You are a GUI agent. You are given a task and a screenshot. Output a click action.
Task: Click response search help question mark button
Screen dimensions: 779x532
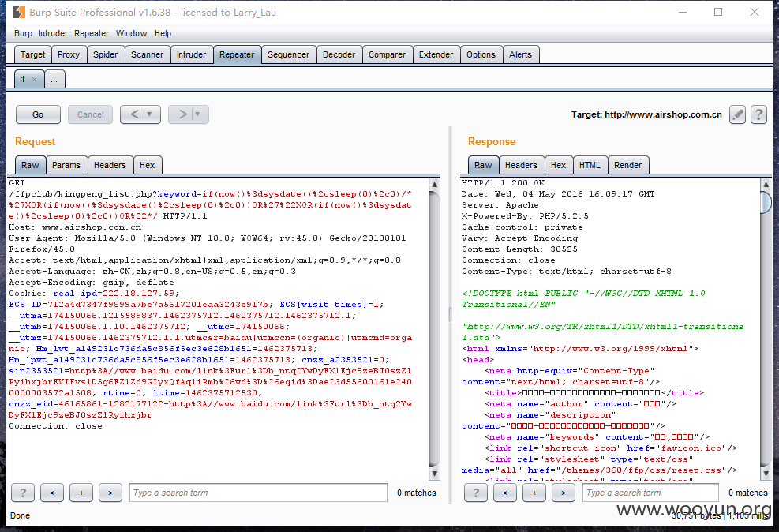coord(476,493)
